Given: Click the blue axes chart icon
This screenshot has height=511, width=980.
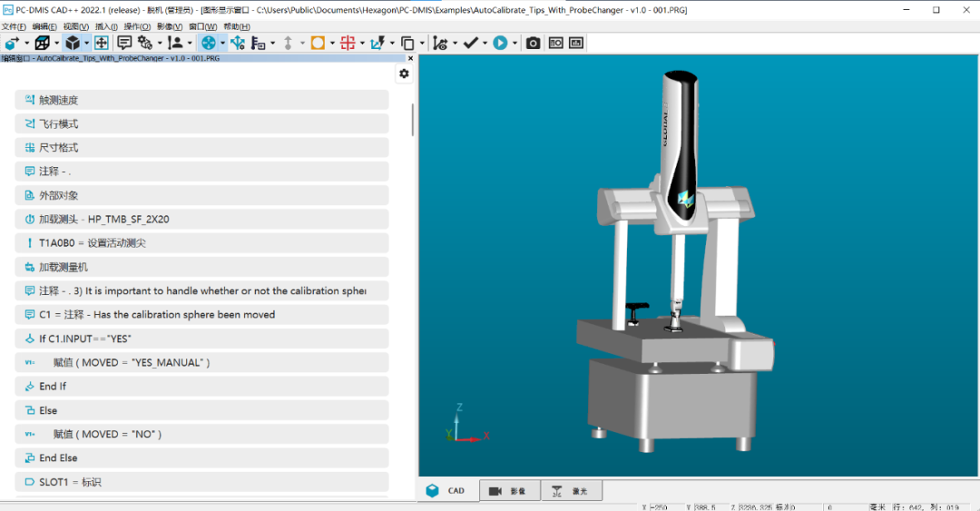Looking at the screenshot, I should point(377,43).
